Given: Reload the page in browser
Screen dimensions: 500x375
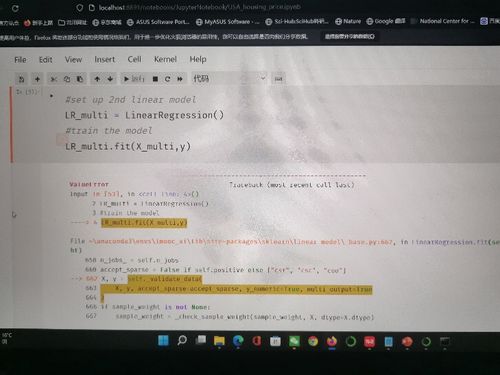Looking at the screenshot, I should [x=15, y=8].
